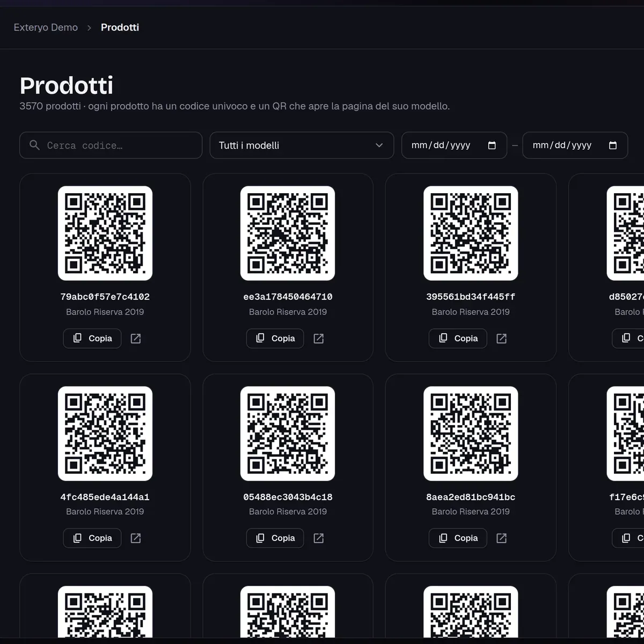
Task: Click code text 4fc485ede4a144a1
Action: (x=105, y=497)
